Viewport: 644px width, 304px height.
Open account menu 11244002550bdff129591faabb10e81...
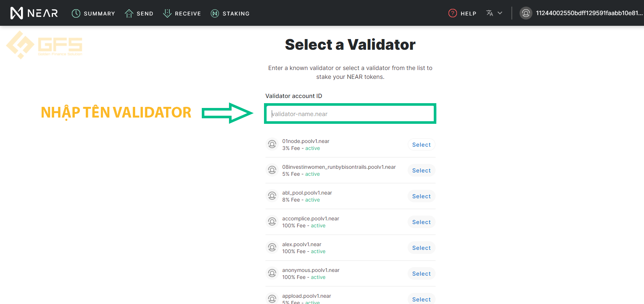point(581,13)
